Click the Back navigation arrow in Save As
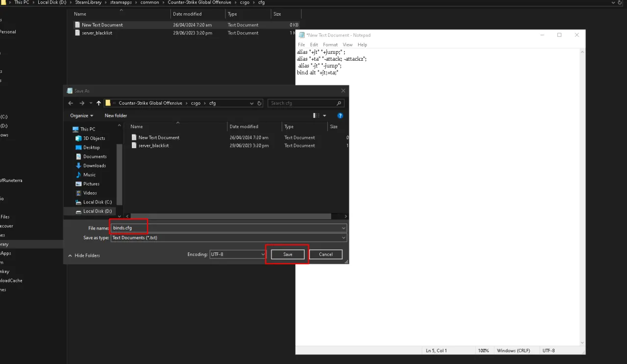This screenshot has width=627, height=364. [x=70, y=103]
